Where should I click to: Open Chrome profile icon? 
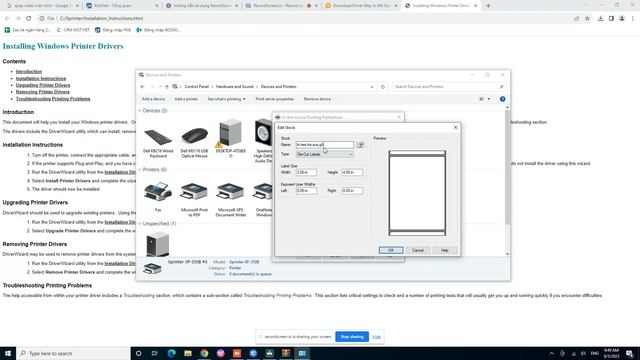pos(622,18)
